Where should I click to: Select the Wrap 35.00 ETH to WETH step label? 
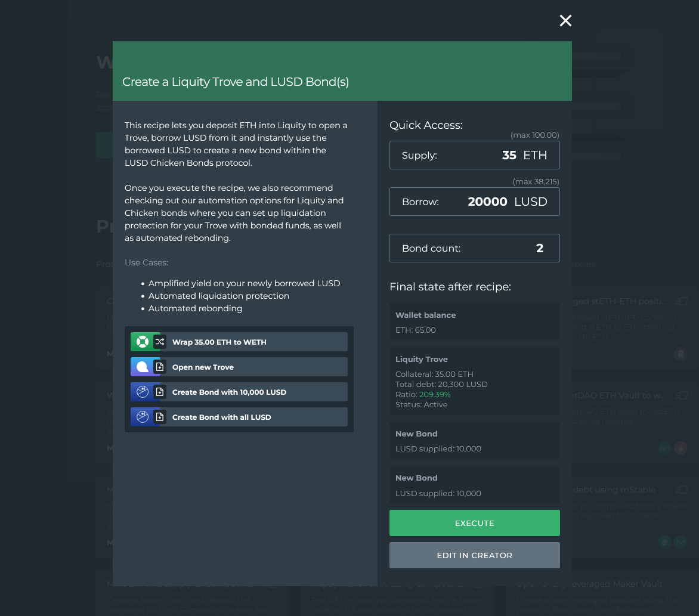click(x=219, y=342)
